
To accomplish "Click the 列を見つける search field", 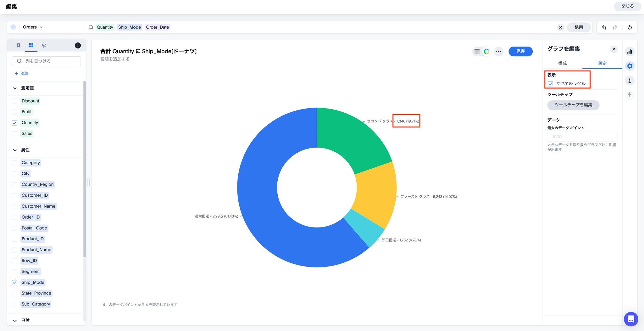I will pyautogui.click(x=47, y=61).
